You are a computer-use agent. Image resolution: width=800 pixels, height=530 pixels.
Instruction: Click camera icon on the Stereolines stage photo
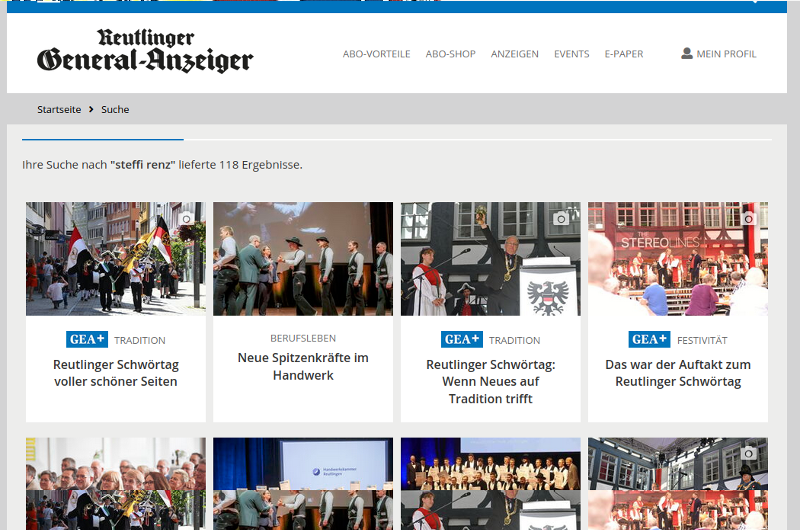point(748,218)
